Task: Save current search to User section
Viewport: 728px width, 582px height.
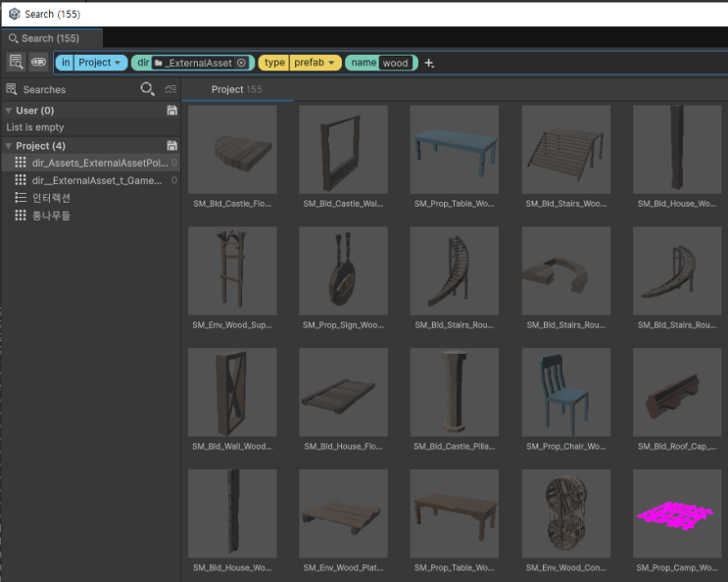Action: coord(171,111)
